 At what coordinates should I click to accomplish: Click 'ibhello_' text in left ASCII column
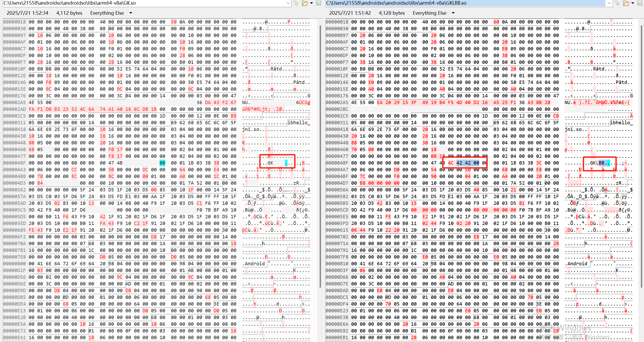point(298,123)
